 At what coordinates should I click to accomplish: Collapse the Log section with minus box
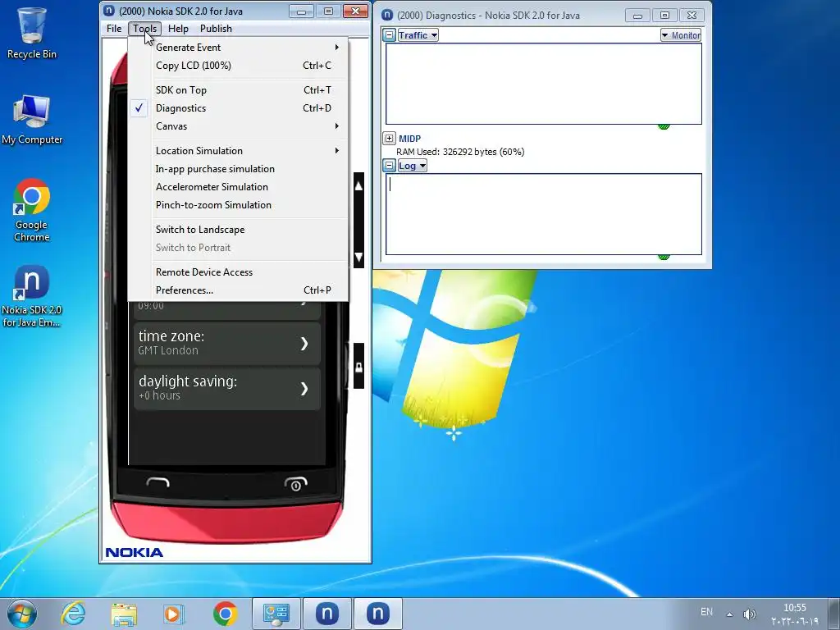pos(390,166)
